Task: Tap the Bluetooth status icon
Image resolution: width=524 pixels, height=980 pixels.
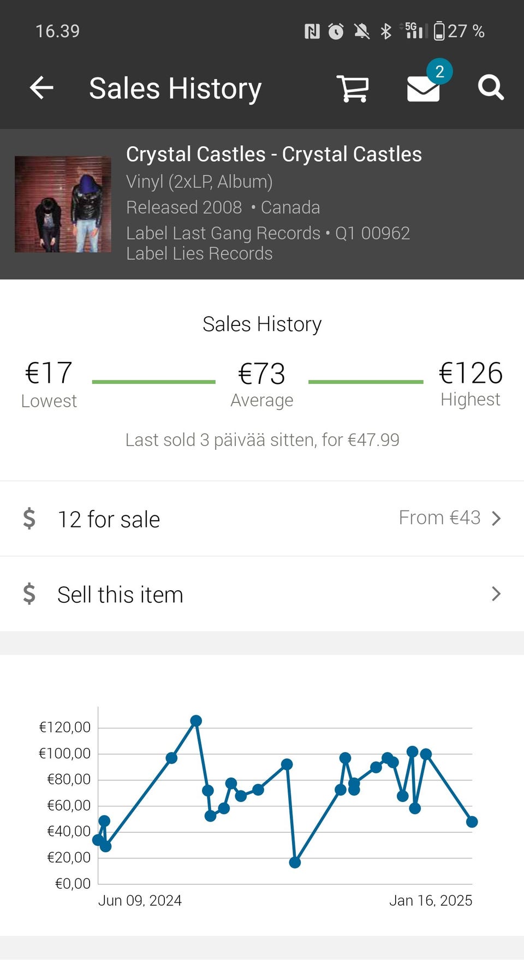Action: click(x=386, y=31)
